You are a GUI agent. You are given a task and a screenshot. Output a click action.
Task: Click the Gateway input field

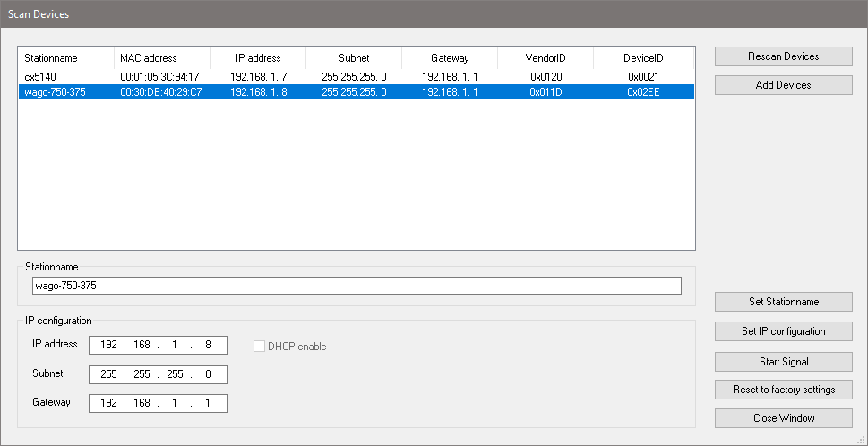(x=158, y=403)
